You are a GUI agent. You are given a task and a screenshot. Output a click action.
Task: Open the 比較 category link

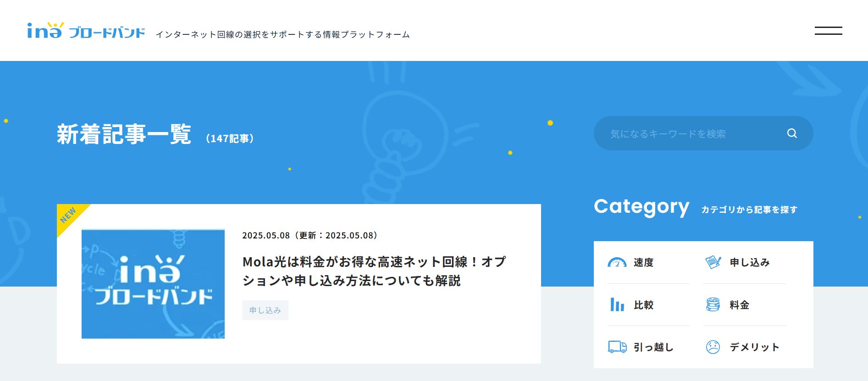648,305
